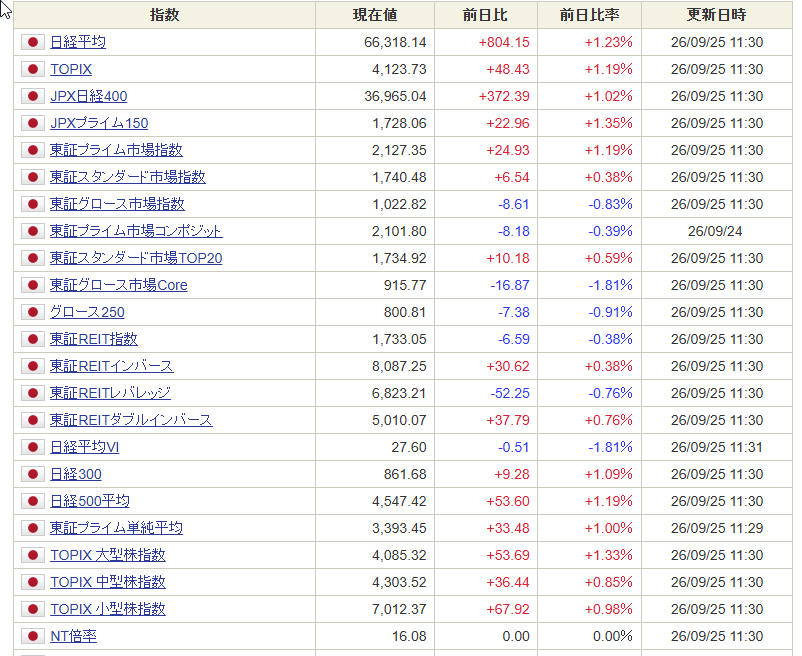Open the グロース250 link
This screenshot has width=802, height=656.
[x=87, y=312]
